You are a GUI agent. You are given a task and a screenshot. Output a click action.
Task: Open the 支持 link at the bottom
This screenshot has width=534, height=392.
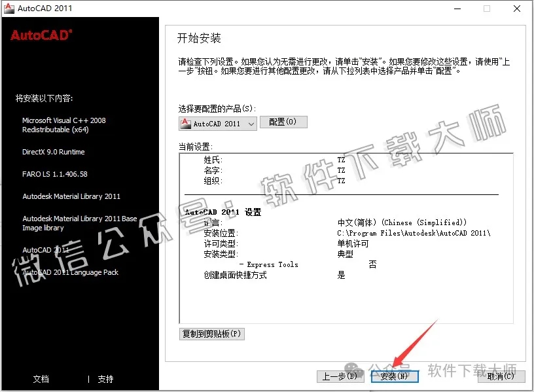point(105,379)
